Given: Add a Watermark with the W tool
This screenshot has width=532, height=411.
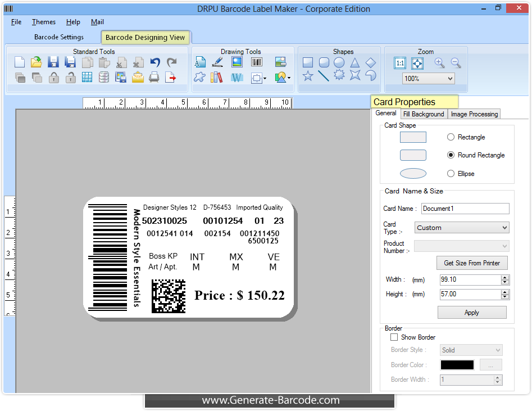Looking at the screenshot, I should [237, 78].
